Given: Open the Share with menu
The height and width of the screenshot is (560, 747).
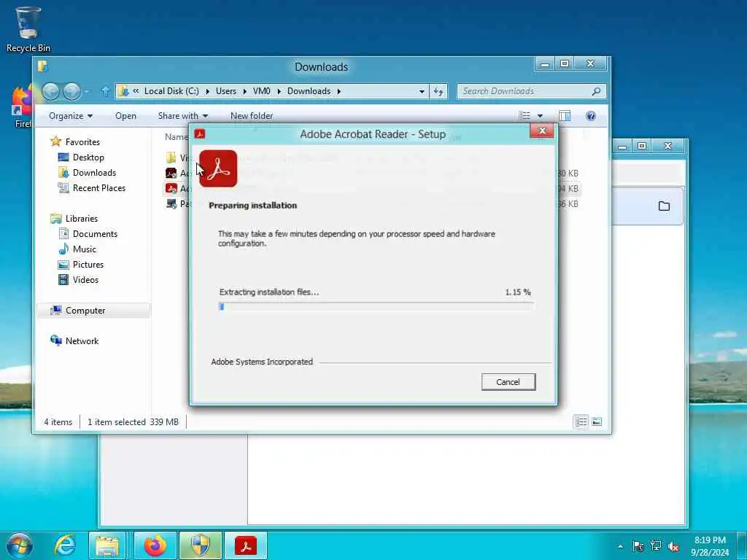Looking at the screenshot, I should click(183, 116).
